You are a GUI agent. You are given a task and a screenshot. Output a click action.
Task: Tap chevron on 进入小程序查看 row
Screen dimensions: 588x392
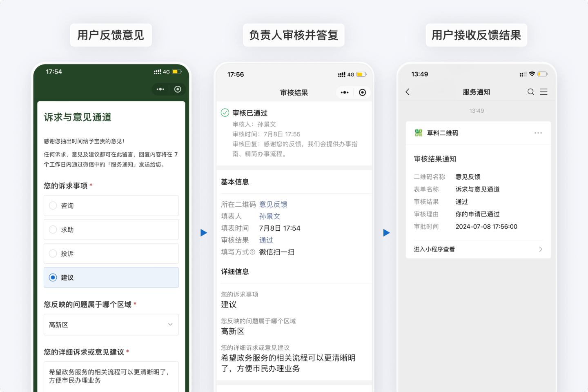click(x=540, y=249)
